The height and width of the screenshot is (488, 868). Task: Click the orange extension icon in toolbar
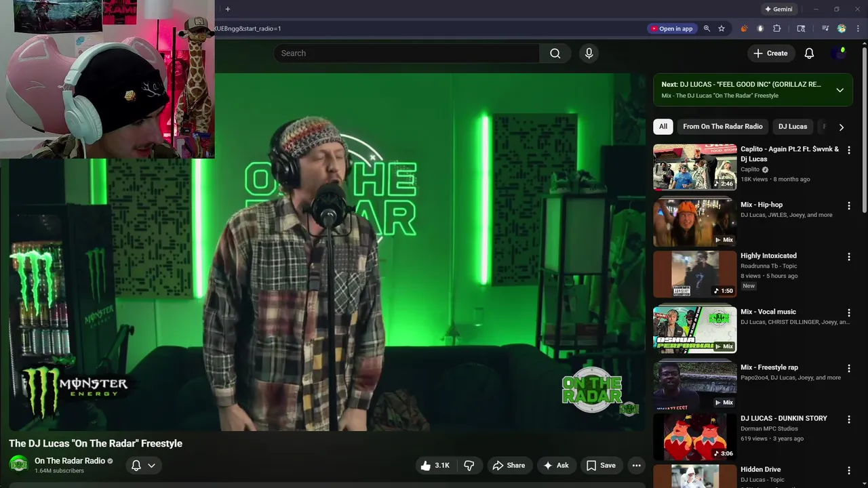click(744, 28)
